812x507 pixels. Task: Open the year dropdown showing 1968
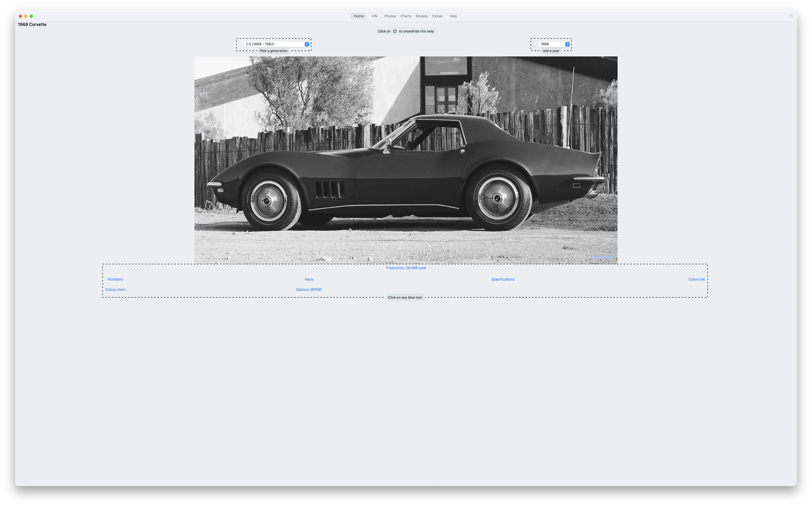point(554,44)
